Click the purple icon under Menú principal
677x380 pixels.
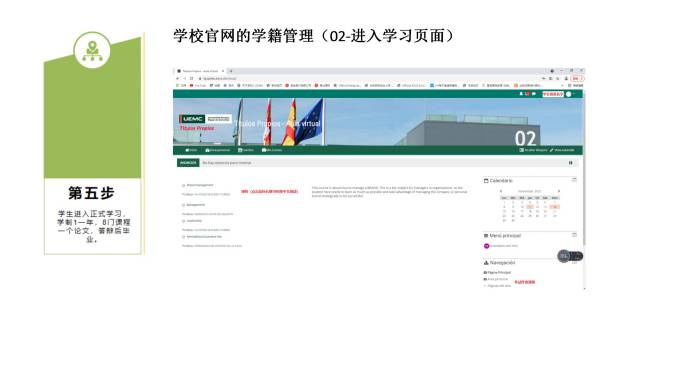(x=487, y=246)
